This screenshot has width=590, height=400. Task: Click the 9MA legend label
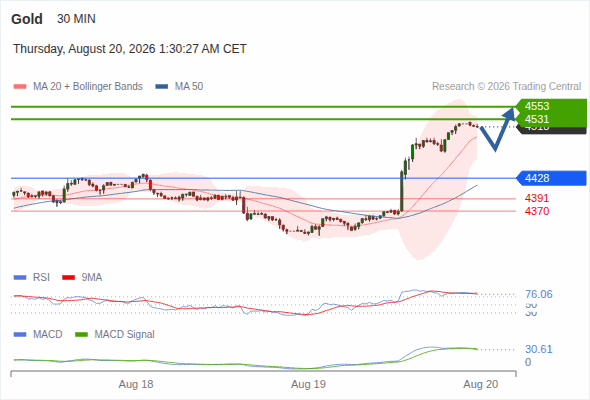coord(92,278)
